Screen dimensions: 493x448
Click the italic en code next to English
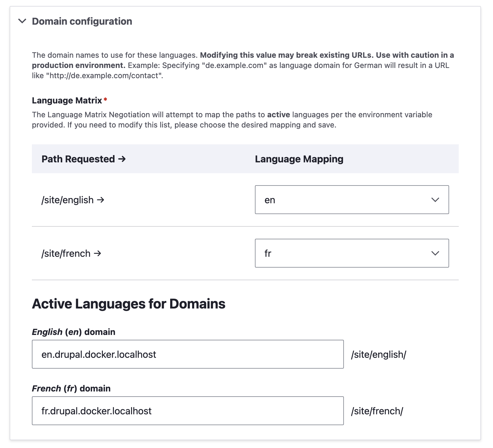(x=73, y=332)
